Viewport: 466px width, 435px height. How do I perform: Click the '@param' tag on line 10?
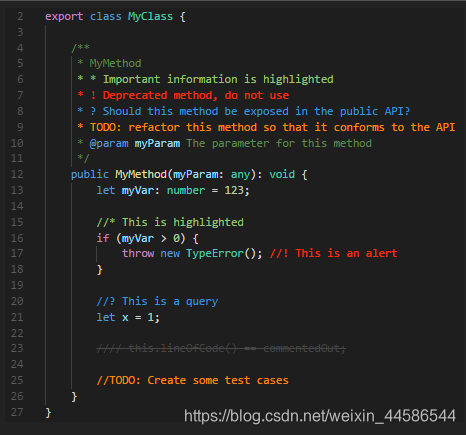[109, 143]
